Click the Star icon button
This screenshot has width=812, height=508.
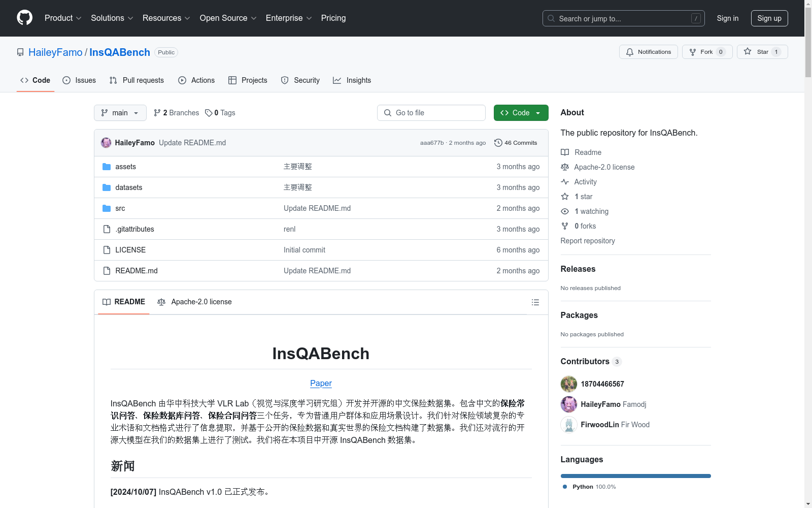[x=748, y=51]
